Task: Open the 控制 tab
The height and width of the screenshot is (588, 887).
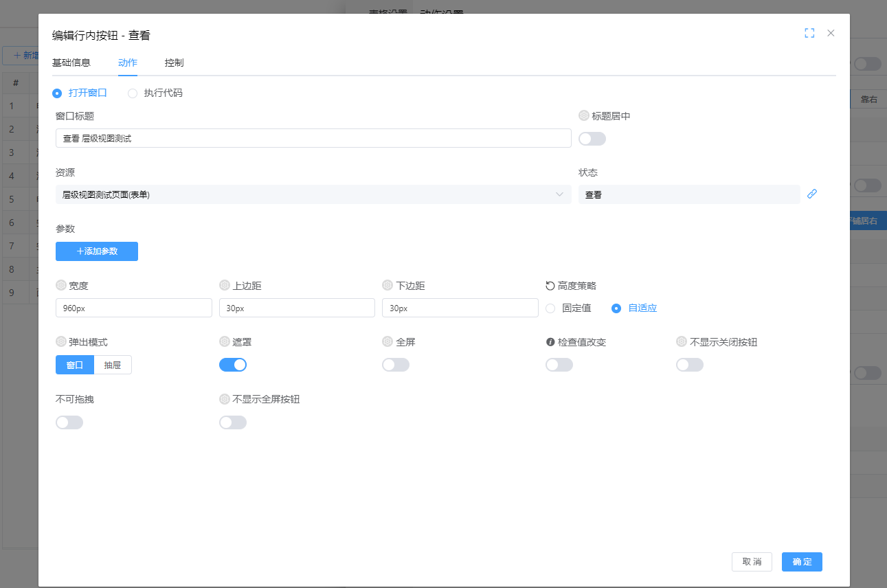Action: point(174,63)
